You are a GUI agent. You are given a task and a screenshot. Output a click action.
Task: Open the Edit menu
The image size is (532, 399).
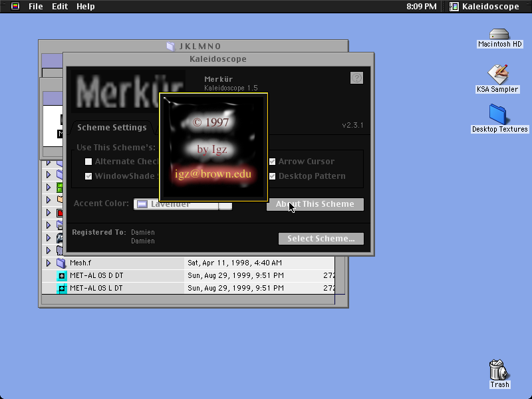[x=60, y=7]
